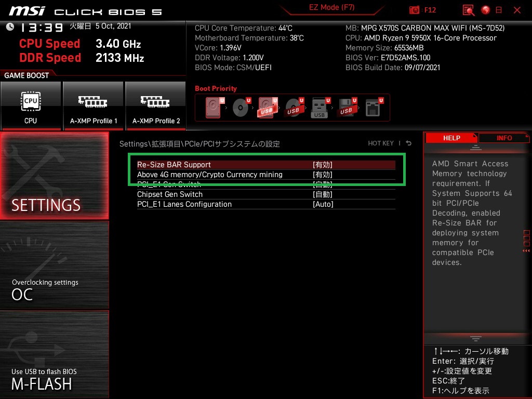
Task: Click the side panel arrows handle
Action: pos(526,251)
